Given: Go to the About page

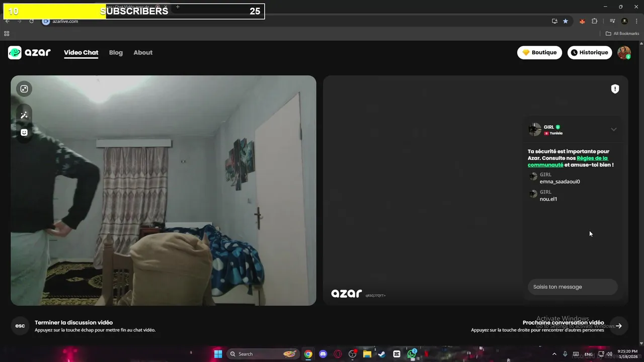Looking at the screenshot, I should (x=143, y=52).
